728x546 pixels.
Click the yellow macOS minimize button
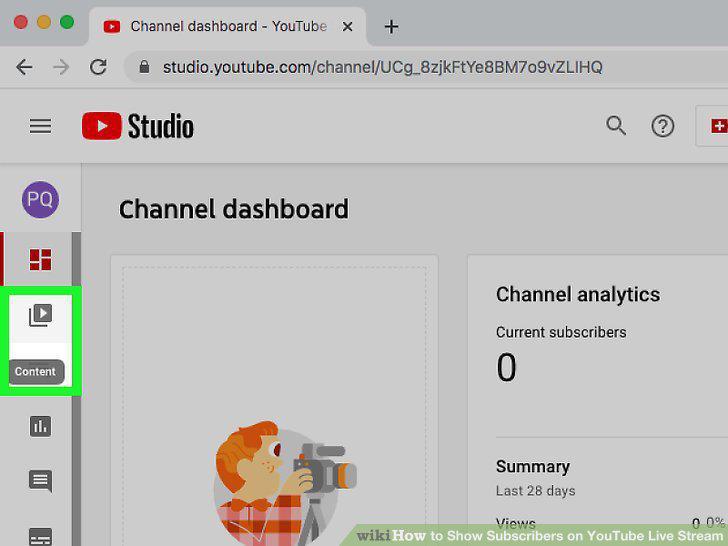44,22
